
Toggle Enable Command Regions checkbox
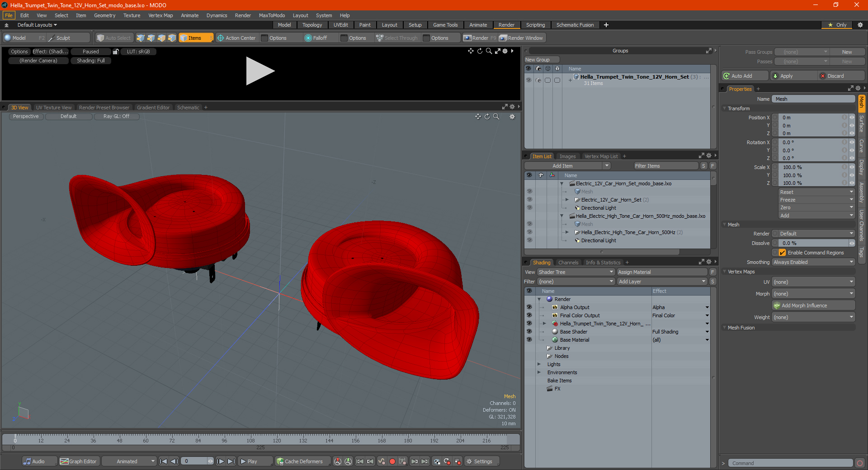(782, 253)
